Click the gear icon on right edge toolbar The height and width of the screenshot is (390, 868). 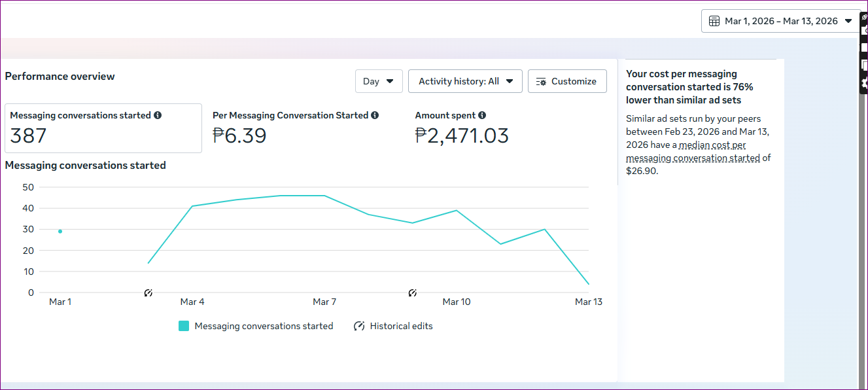pyautogui.click(x=863, y=83)
